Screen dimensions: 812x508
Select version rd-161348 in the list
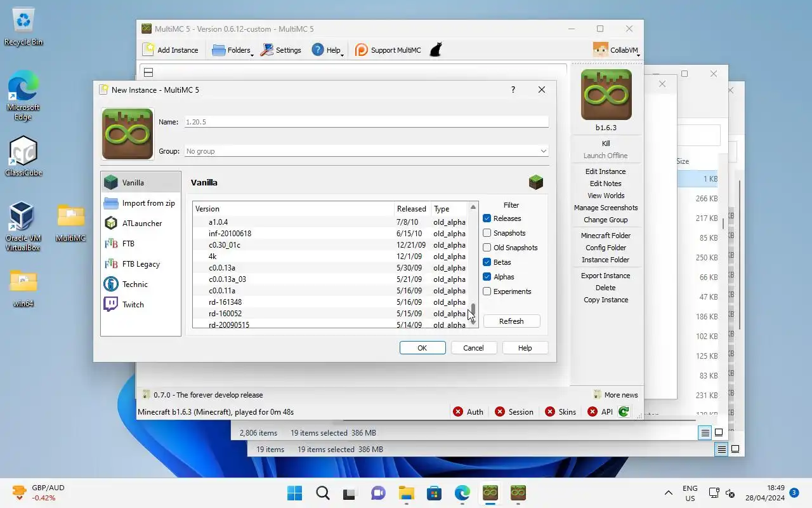(330, 302)
